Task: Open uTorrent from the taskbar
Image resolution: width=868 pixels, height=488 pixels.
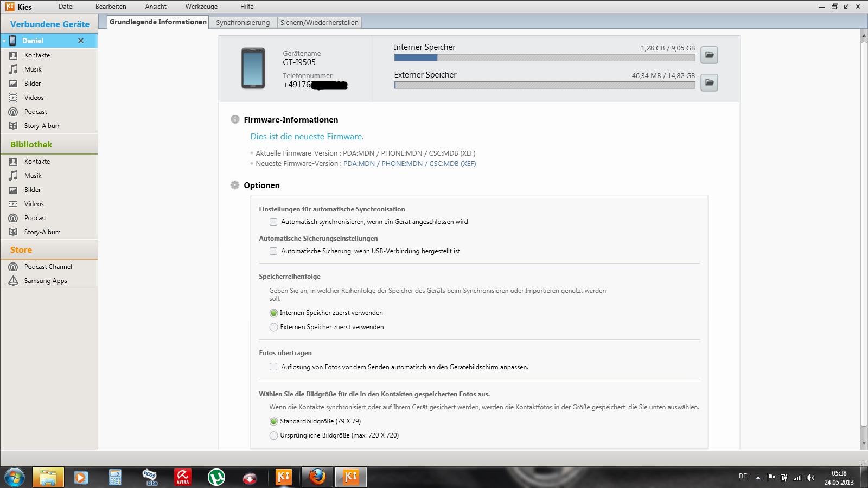Action: (x=216, y=478)
